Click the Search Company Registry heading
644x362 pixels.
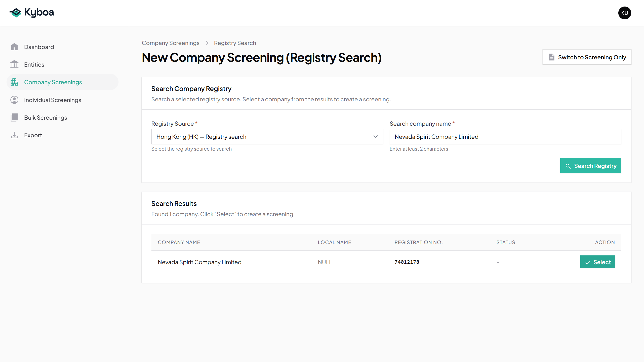tap(191, 89)
